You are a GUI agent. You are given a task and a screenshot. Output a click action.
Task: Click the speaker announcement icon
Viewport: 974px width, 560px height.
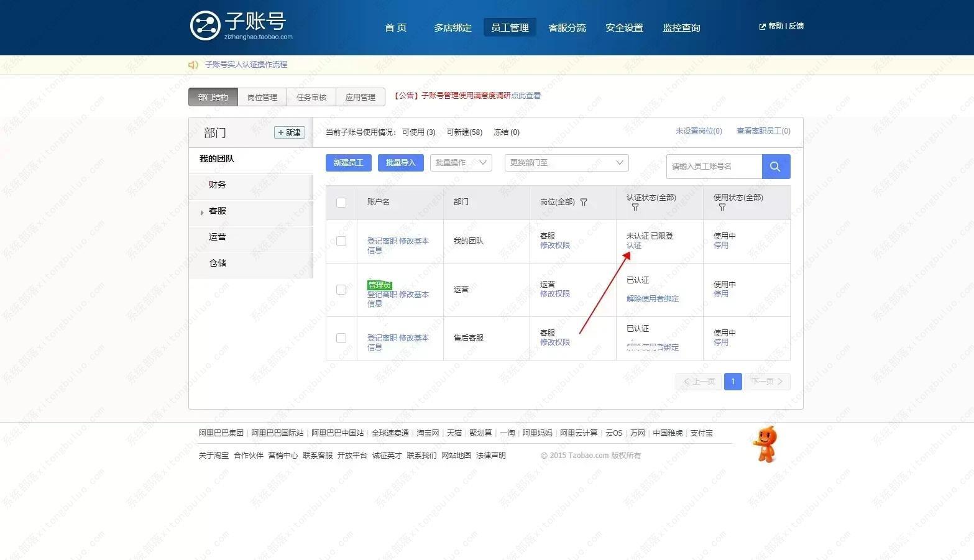(x=193, y=65)
